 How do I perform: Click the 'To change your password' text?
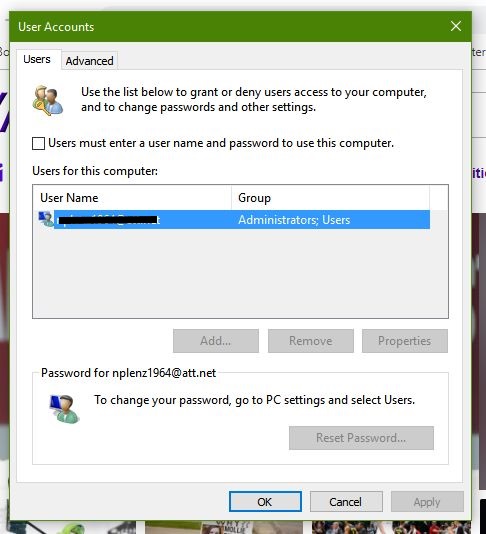point(254,400)
